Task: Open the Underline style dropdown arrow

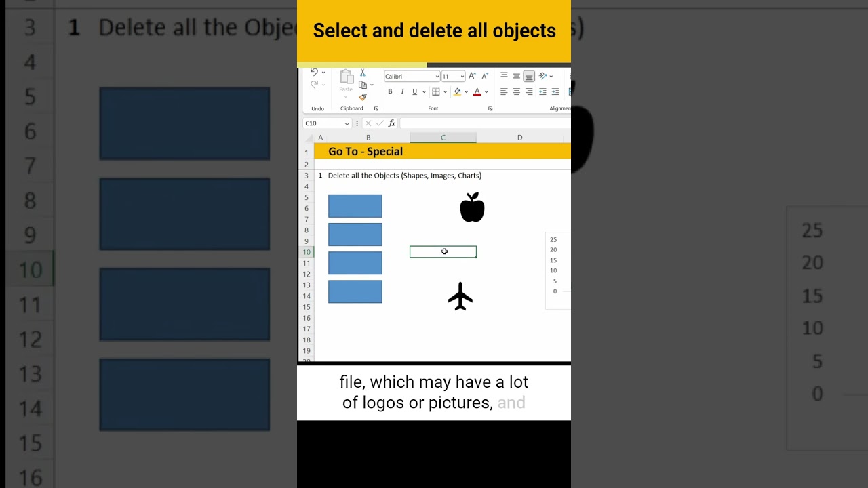Action: 424,92
